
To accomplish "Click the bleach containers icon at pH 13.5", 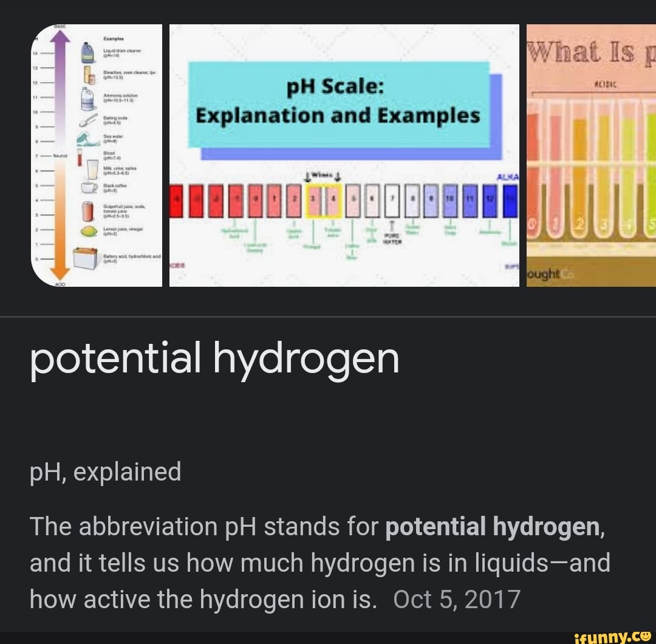I will (88, 75).
